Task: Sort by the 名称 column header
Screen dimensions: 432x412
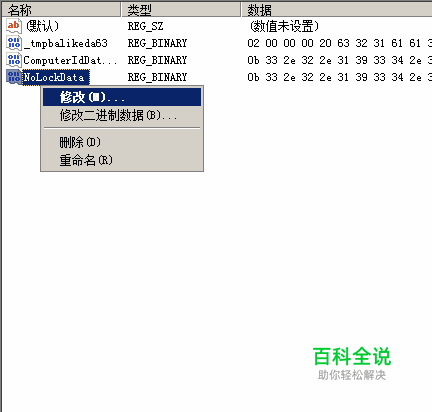Action: [x=61, y=9]
